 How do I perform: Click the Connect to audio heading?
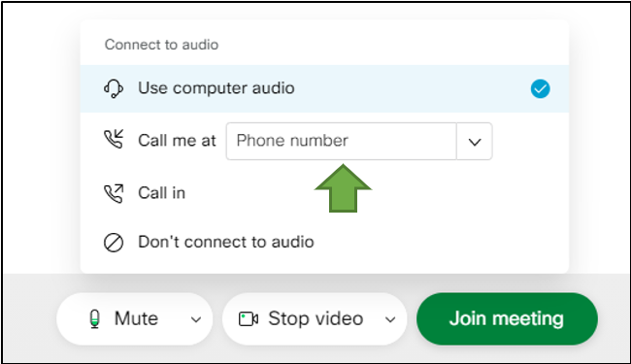pos(161,45)
